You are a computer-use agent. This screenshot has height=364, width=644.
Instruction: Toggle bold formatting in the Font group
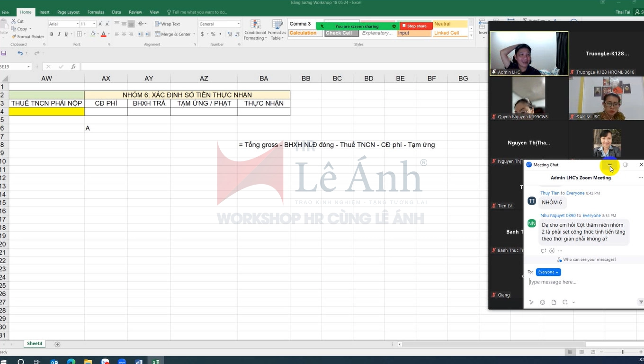click(52, 34)
